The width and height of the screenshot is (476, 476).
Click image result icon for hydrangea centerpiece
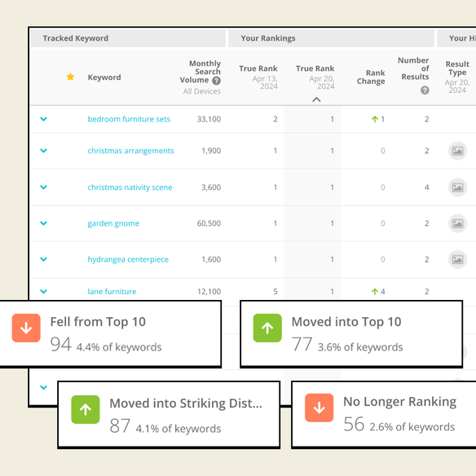click(x=457, y=259)
